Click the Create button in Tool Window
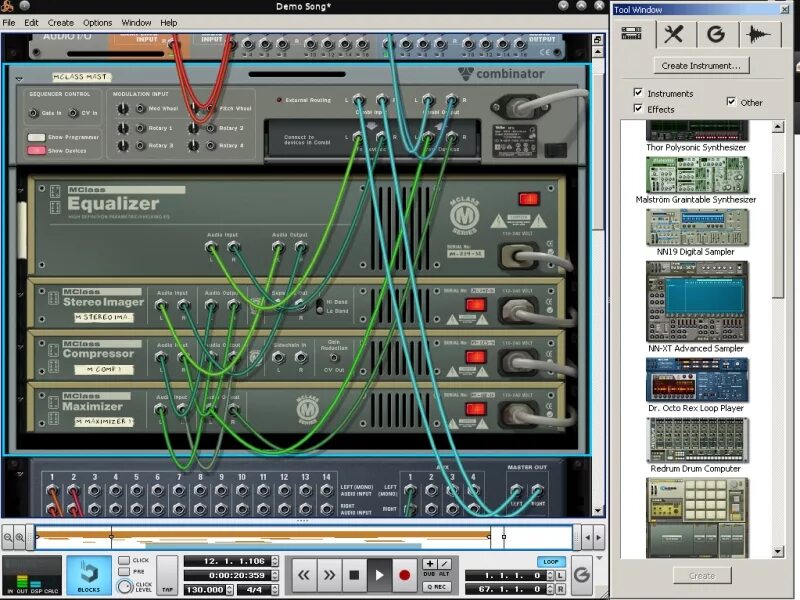 click(x=702, y=576)
